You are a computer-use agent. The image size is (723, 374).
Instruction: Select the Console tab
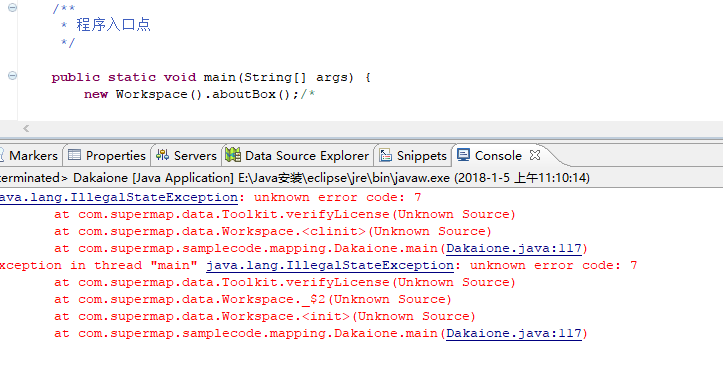pos(498,155)
